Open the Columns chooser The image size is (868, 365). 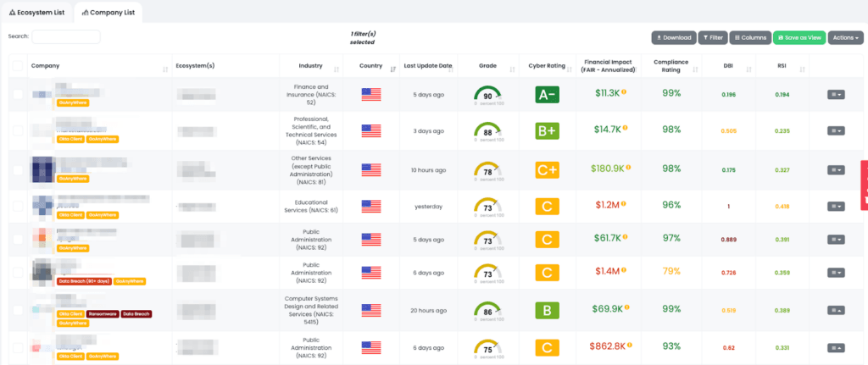click(x=750, y=37)
